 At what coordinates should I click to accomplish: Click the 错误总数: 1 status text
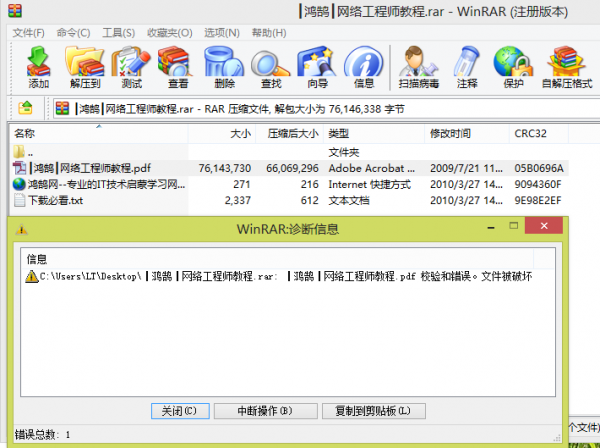(x=42, y=435)
